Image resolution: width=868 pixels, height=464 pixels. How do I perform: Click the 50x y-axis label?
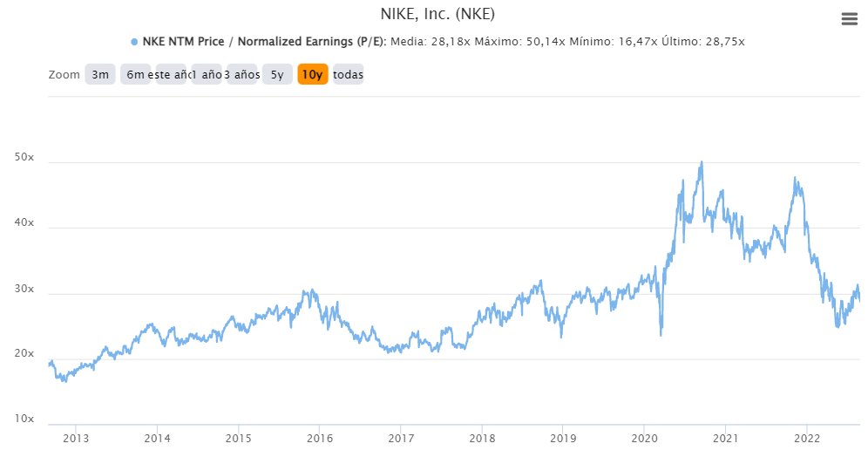click(x=24, y=157)
